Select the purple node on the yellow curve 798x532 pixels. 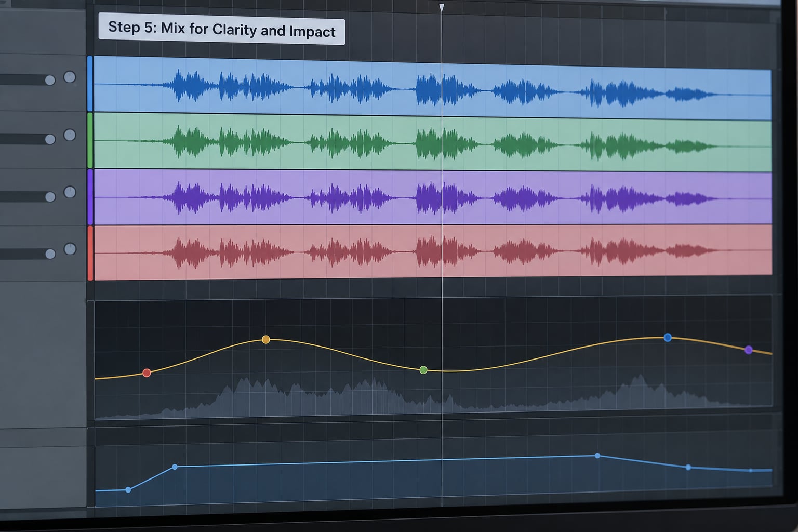click(x=749, y=350)
